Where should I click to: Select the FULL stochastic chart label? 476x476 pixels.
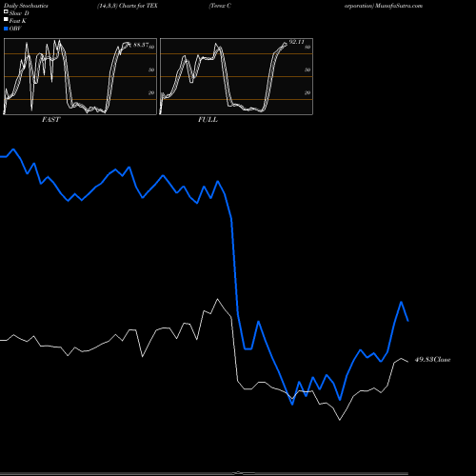(208, 120)
